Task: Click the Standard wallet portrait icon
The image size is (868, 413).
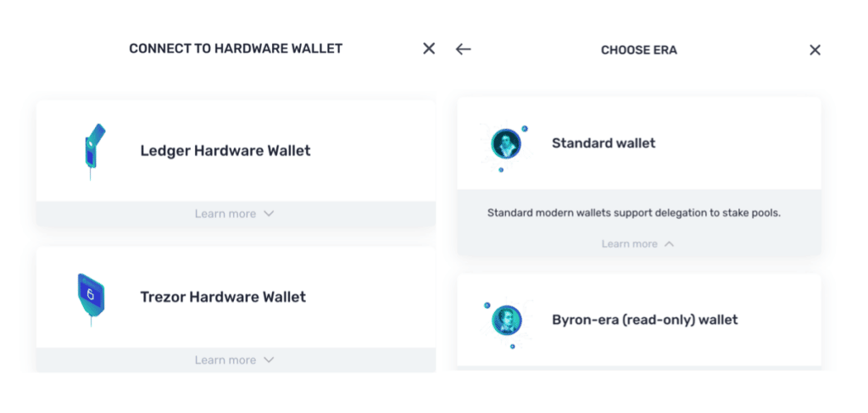Action: (506, 143)
